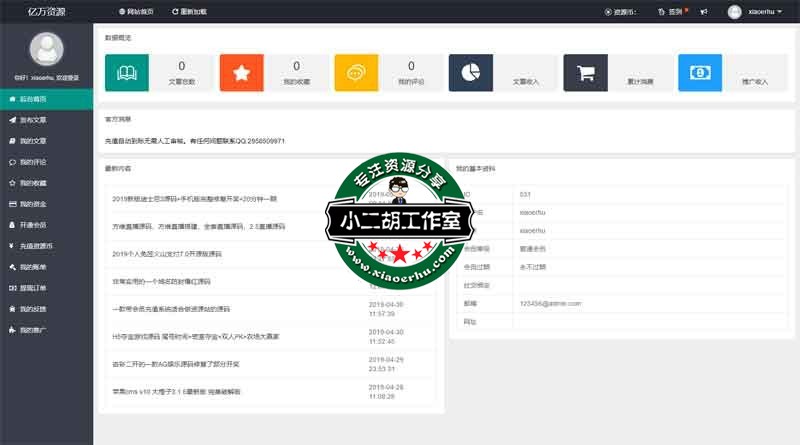Open 我的评论 with speech-bubble icon in sidebar
The image size is (800, 445).
coord(46,162)
